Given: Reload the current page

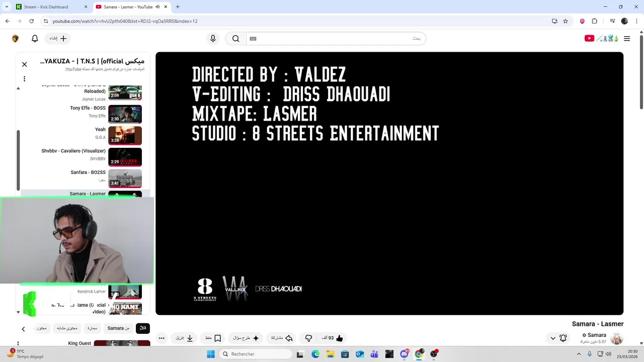Looking at the screenshot, I should pos(31,21).
